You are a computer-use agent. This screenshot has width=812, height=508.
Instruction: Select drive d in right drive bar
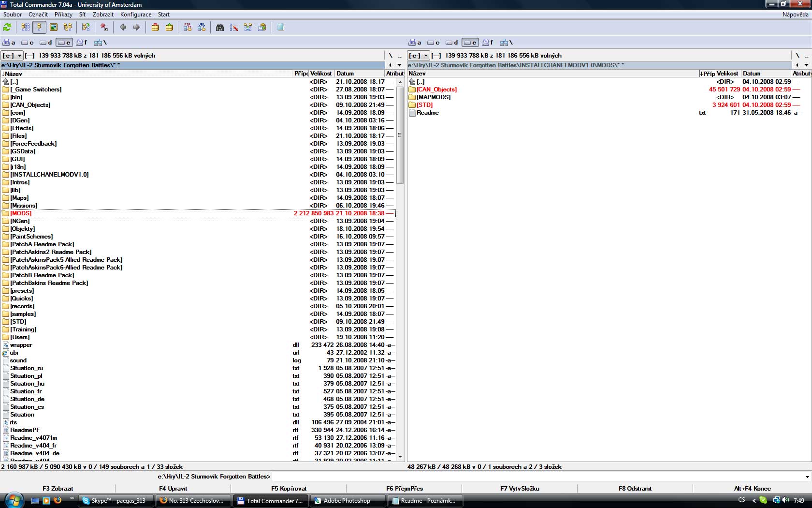coord(451,43)
